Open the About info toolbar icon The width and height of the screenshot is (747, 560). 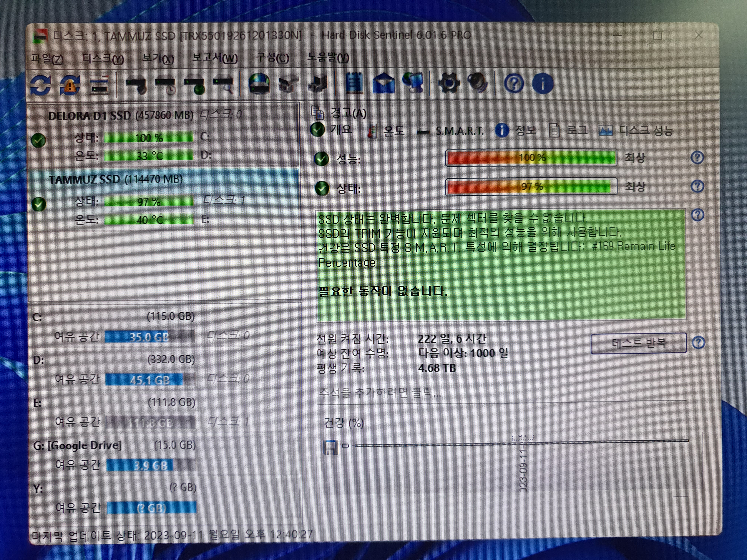pos(542,83)
